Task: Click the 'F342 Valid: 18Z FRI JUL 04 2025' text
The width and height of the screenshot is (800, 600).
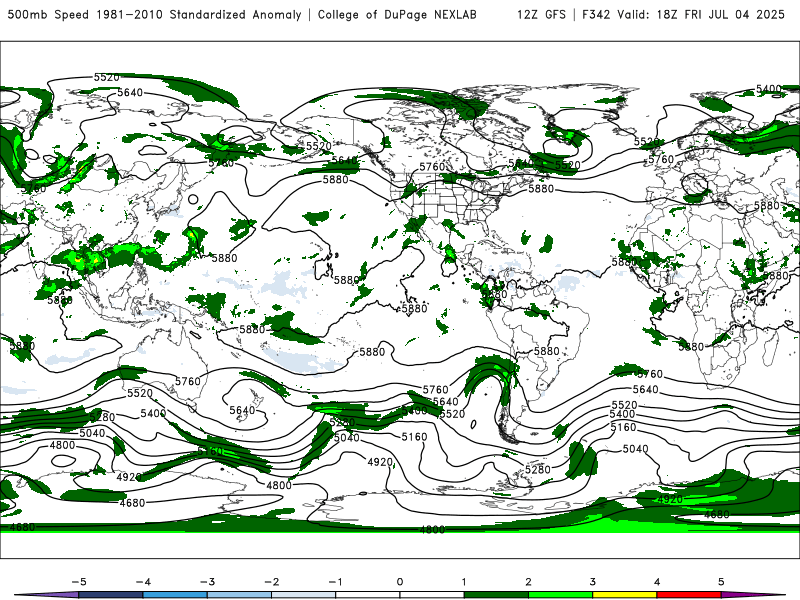Action: point(683,14)
